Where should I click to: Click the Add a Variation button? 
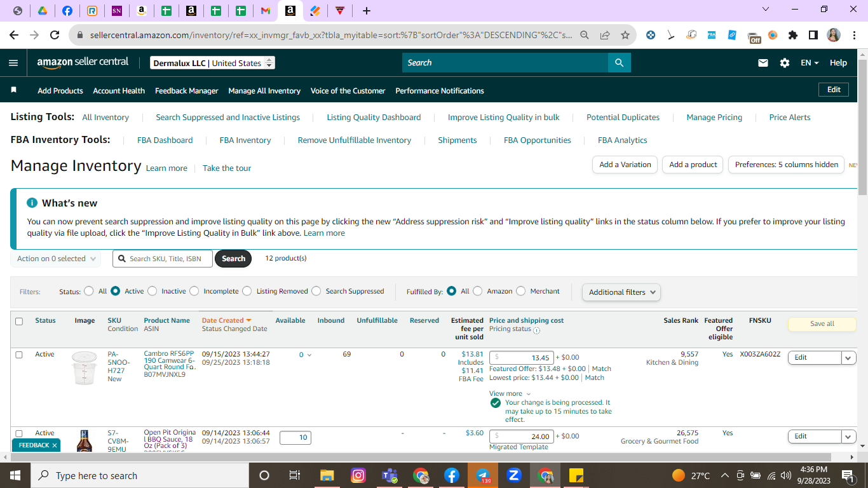[x=625, y=165]
